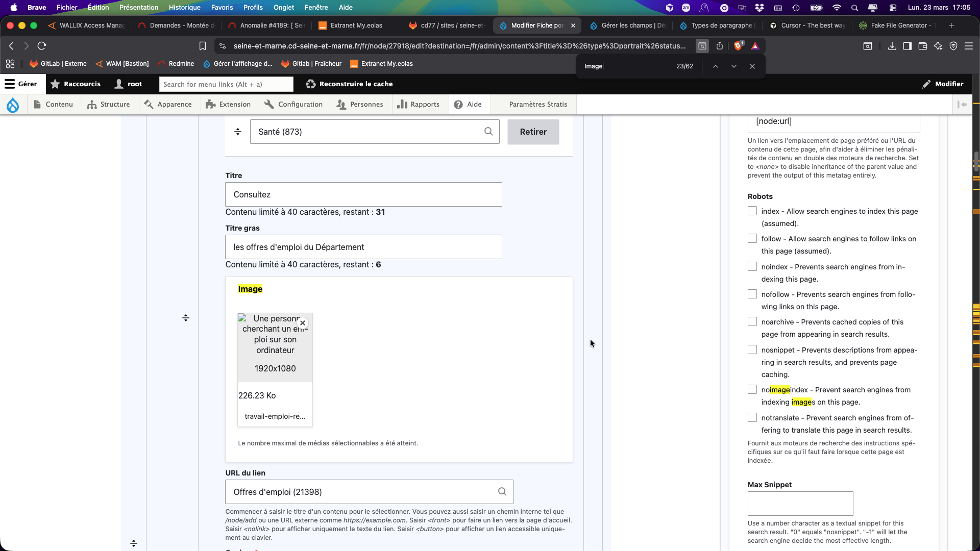Image resolution: width=980 pixels, height=551 pixels.
Task: Reload the page with refresh icon
Action: 42,46
